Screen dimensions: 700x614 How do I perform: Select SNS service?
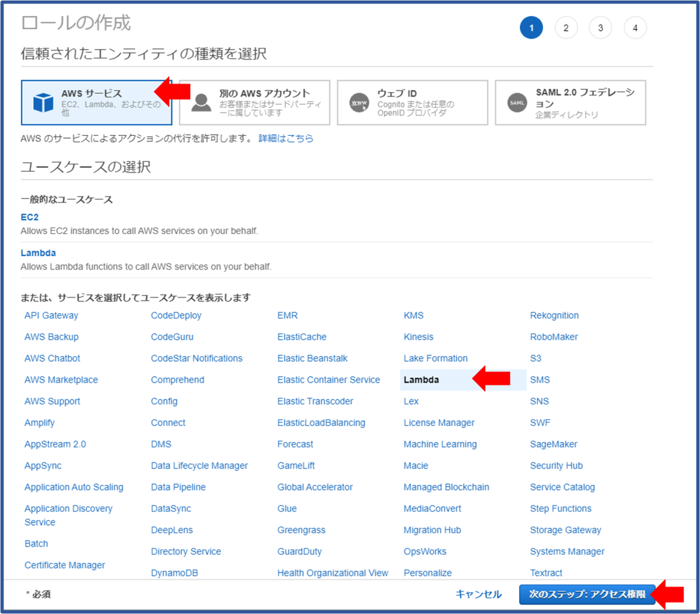tap(540, 401)
